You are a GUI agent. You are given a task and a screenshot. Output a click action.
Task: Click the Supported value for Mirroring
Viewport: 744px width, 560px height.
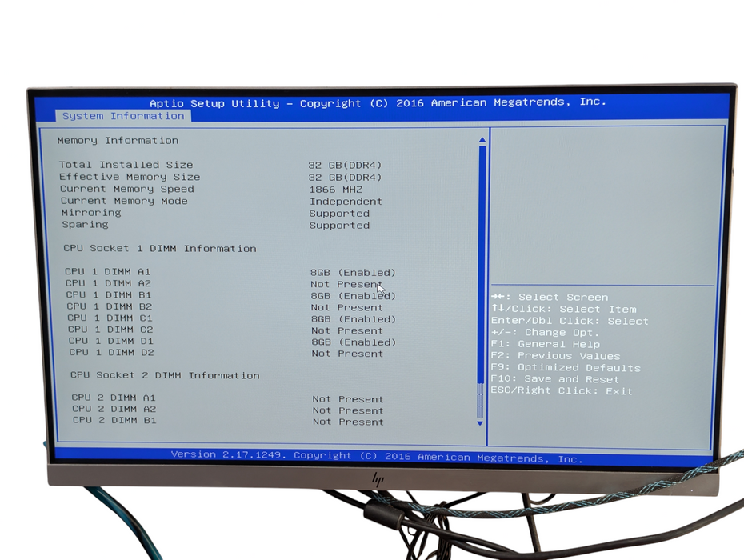(339, 214)
